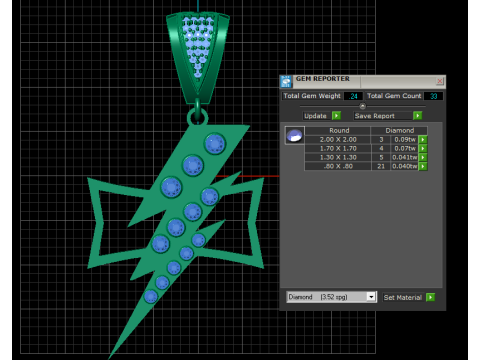Screen dimensions: 480x360
Task: Click the count cell showing 21
Action: [381, 166]
